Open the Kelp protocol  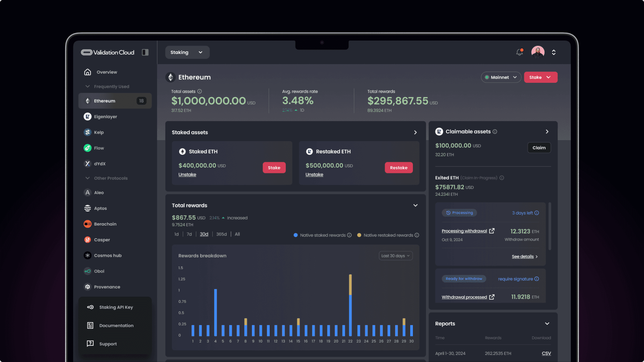click(99, 132)
